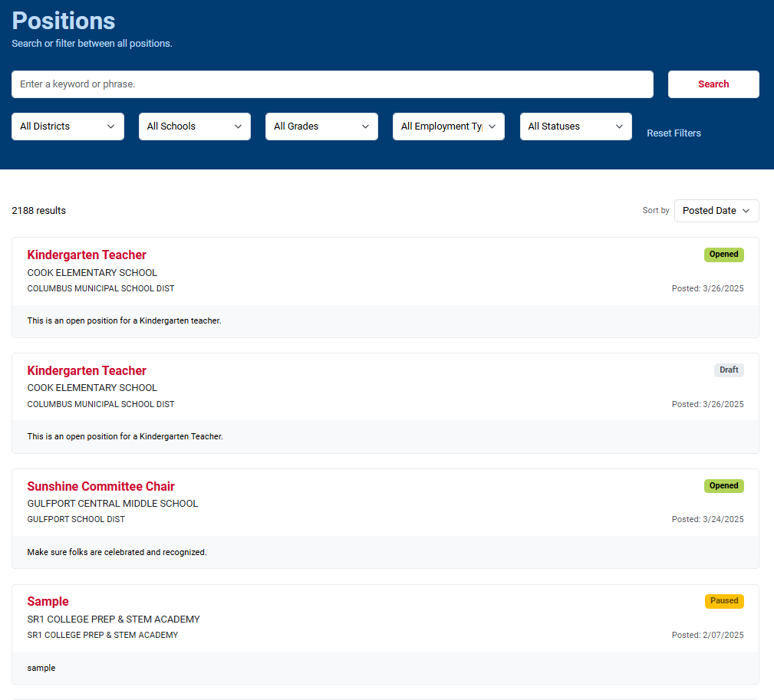774x700 pixels.
Task: Click the Positions page heading
Action: [x=63, y=21]
